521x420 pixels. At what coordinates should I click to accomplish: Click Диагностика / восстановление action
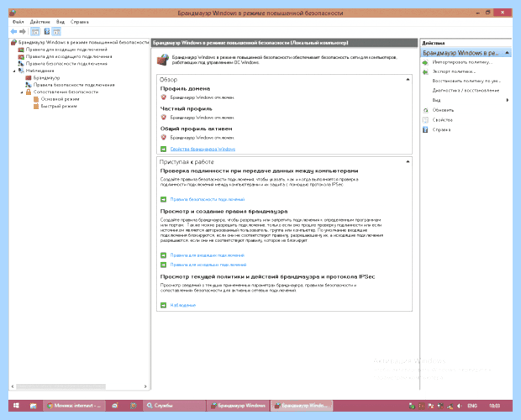pos(466,91)
